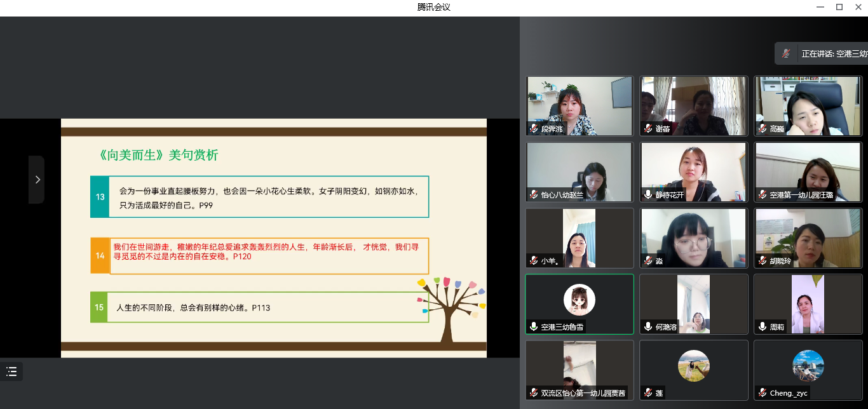Select the 高巍 participant video tile
The width and height of the screenshot is (868, 409).
pos(808,105)
